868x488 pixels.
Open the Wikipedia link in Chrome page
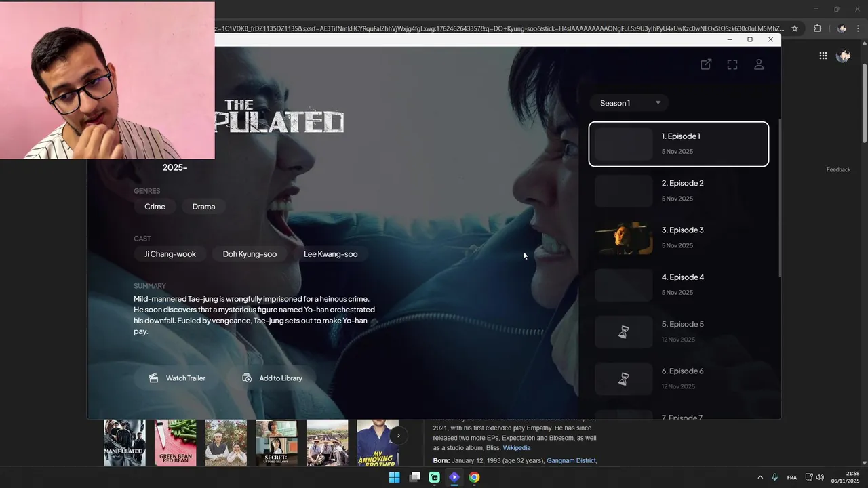click(x=517, y=448)
